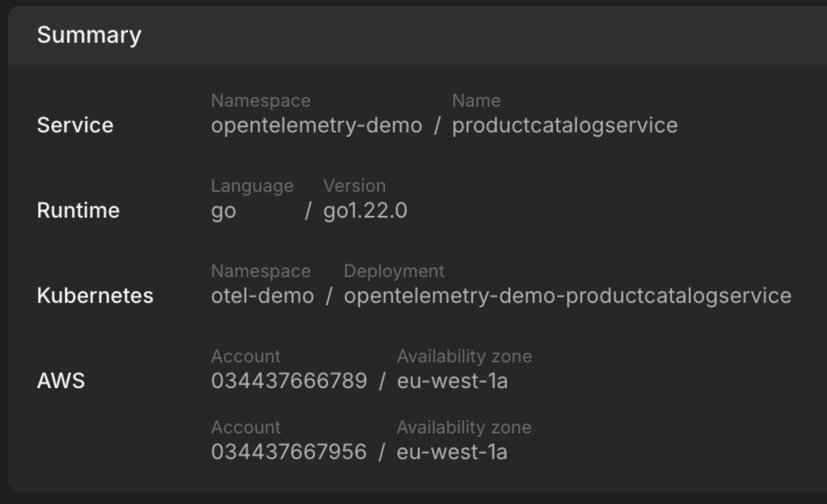Click the otel-demo namespace value

tap(262, 296)
